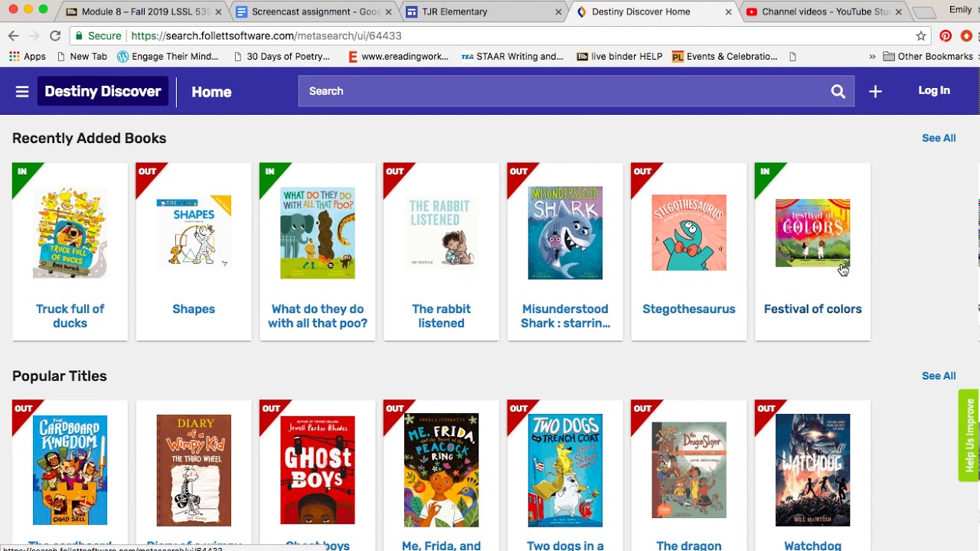
Task: Open Diary of a Wimpy Kid cover
Action: tap(194, 470)
